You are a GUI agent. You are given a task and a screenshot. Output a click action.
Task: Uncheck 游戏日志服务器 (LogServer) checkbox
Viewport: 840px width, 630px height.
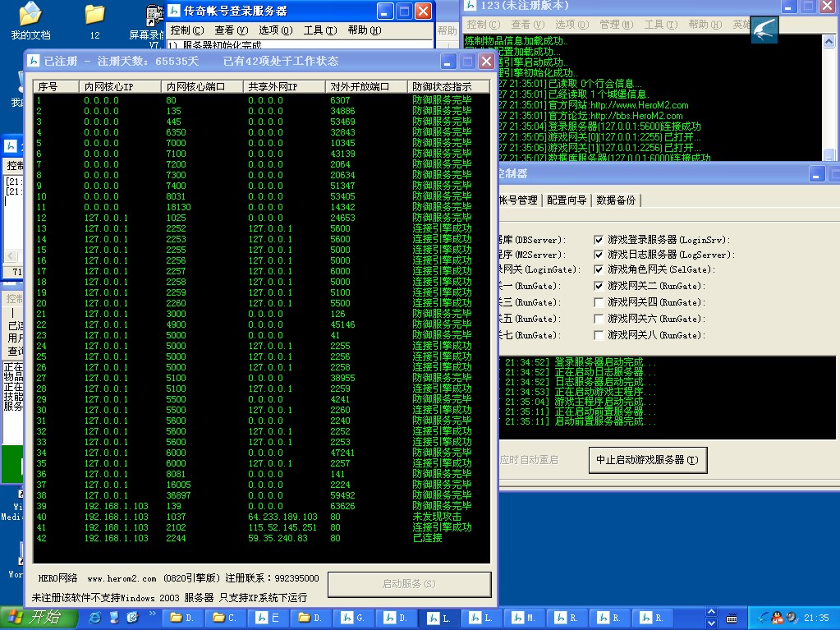(x=599, y=255)
